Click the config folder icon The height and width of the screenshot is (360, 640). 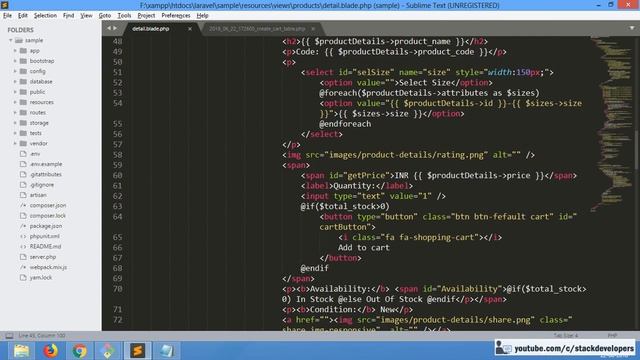(x=23, y=71)
